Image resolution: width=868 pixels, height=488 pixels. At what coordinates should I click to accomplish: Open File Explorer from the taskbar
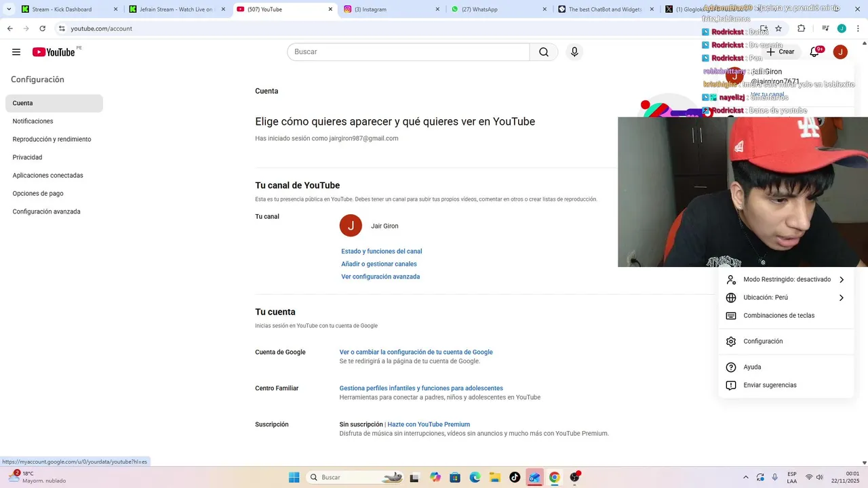tap(494, 477)
